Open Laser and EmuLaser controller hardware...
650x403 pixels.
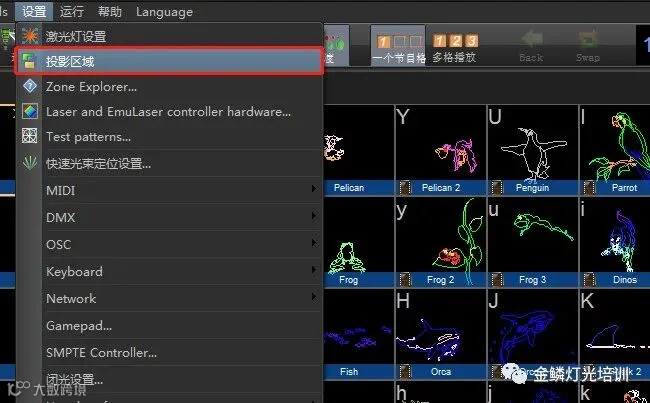point(169,112)
